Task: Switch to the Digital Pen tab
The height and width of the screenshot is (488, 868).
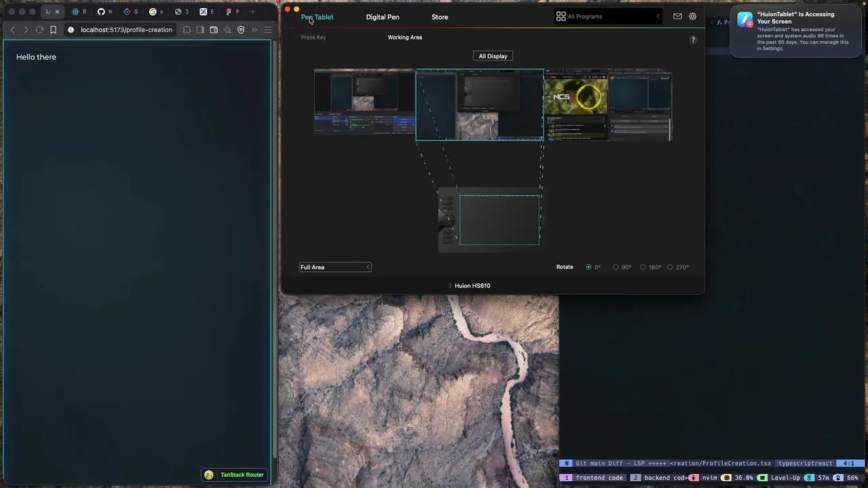Action: coord(382,17)
